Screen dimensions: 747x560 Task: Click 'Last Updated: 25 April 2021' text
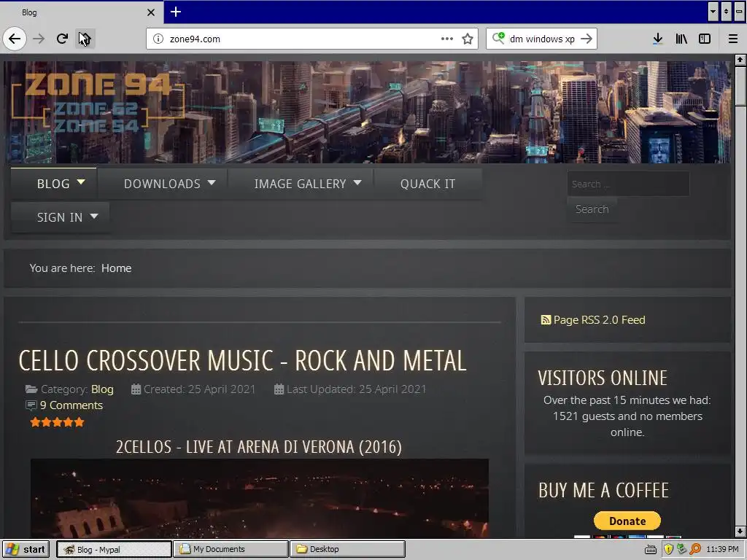(x=356, y=389)
